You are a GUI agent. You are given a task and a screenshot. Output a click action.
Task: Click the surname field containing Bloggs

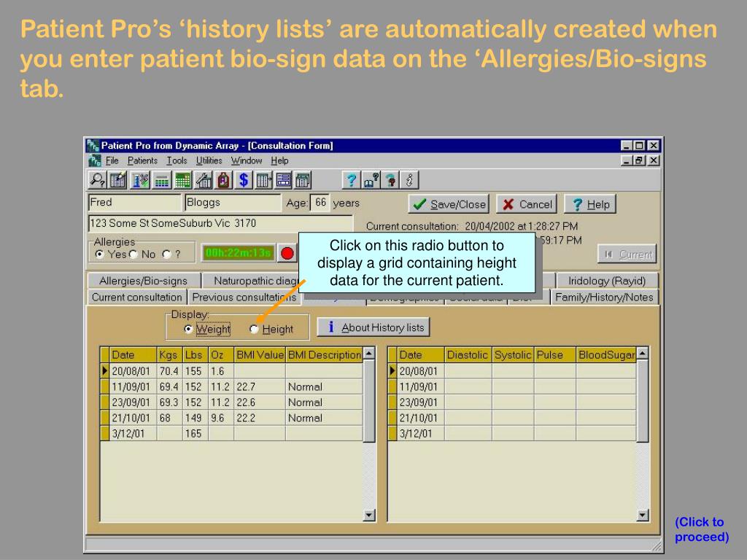click(233, 203)
